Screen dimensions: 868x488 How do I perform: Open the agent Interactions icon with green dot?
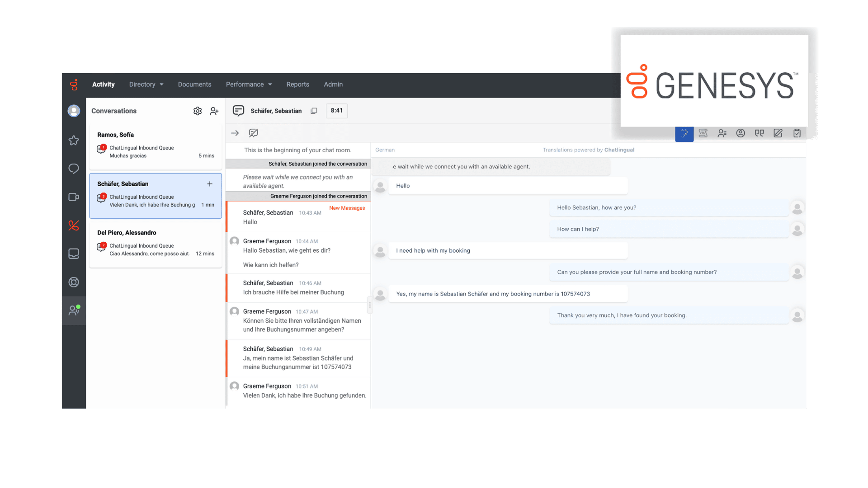point(74,310)
